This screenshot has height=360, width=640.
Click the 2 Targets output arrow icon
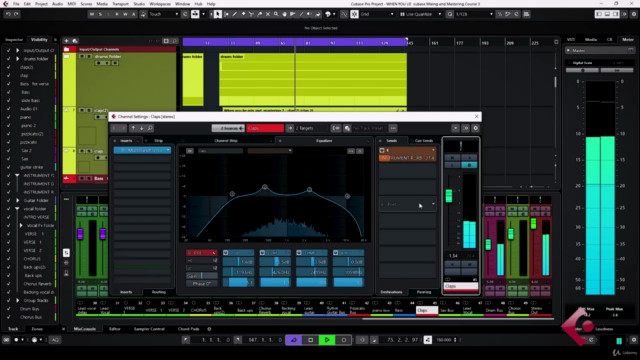coord(290,128)
